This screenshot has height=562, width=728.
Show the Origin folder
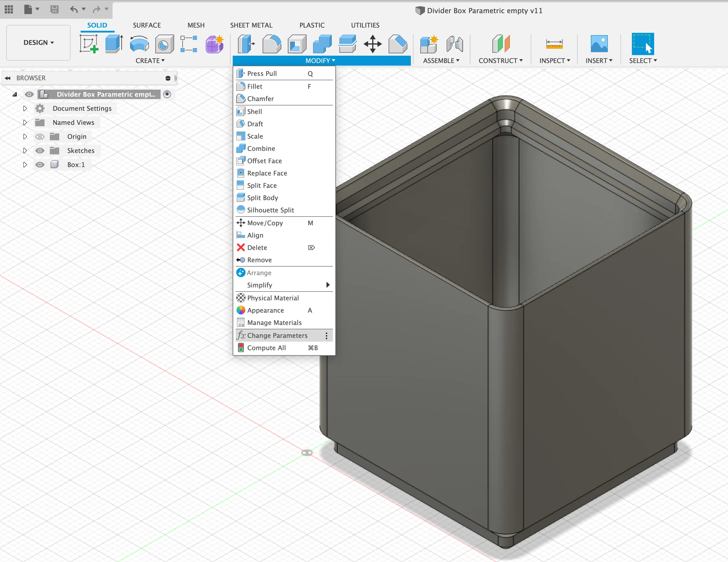(40, 136)
